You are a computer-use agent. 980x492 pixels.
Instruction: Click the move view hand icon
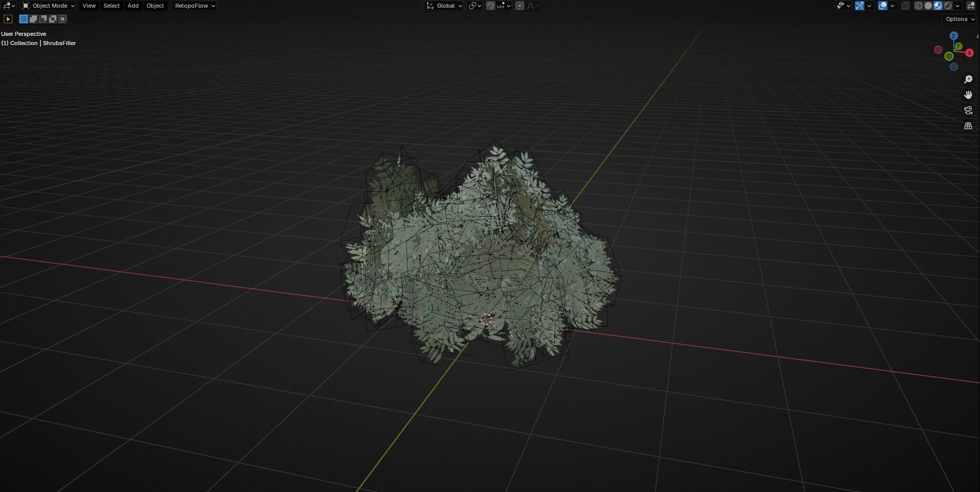[x=968, y=94]
